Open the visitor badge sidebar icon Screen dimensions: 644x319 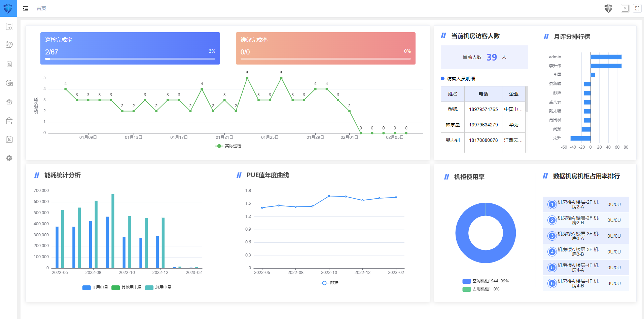tap(9, 139)
